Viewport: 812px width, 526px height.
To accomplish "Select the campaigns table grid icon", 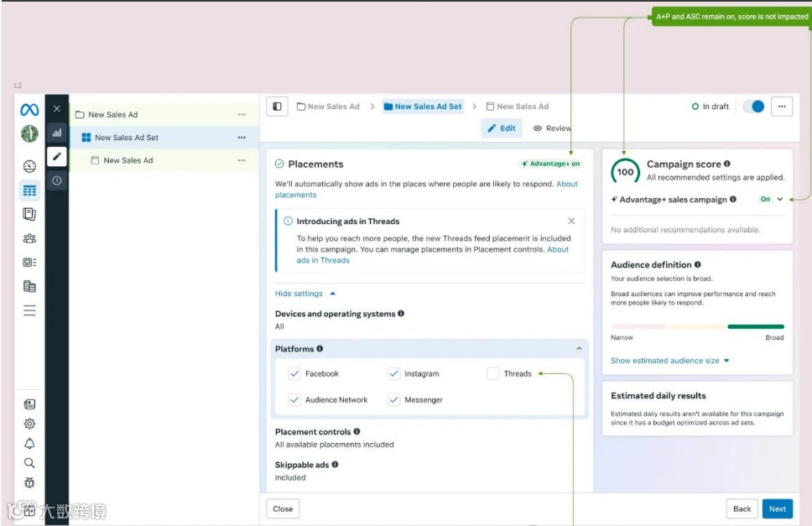I will (29, 190).
